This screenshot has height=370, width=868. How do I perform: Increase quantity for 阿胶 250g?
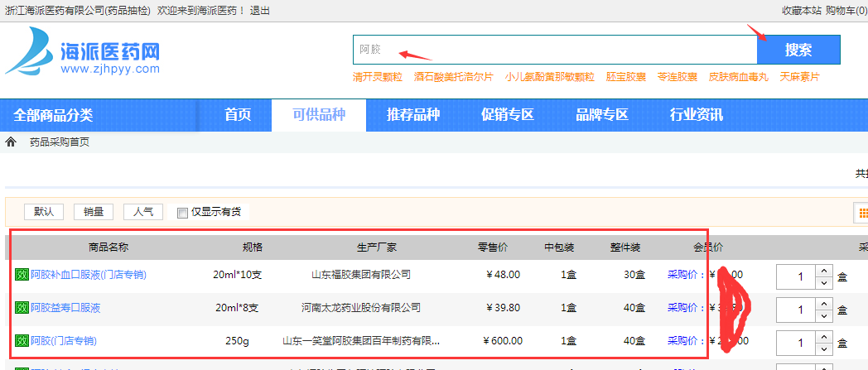[x=824, y=336]
